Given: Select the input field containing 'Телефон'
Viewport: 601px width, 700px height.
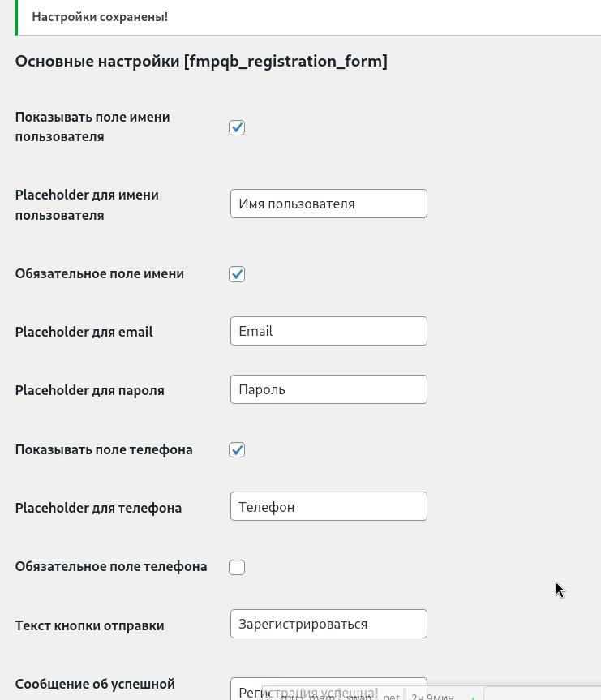Looking at the screenshot, I should tap(328, 507).
